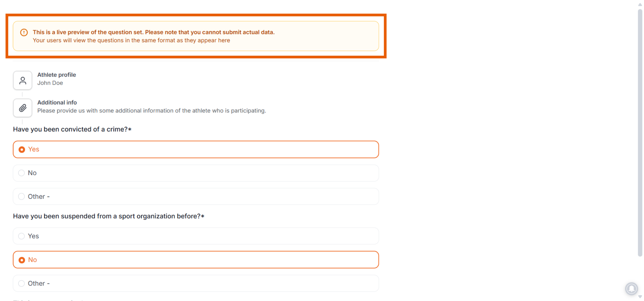
Task: Choose Other for convicted of a crime
Action: (196, 196)
